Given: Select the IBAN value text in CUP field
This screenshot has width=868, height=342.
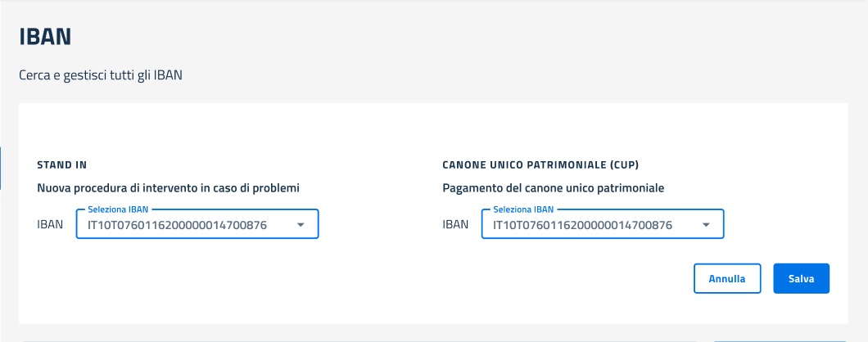Looking at the screenshot, I should pos(582,225).
